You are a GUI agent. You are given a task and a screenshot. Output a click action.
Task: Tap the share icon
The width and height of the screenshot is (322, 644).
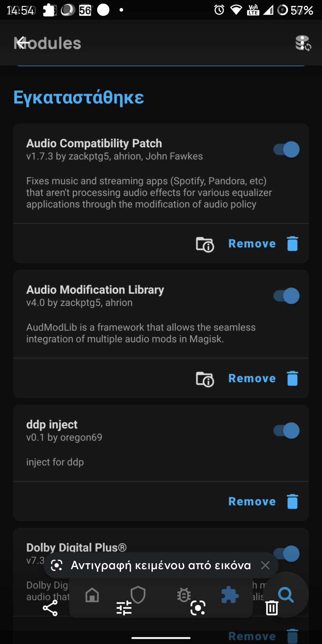click(x=50, y=608)
